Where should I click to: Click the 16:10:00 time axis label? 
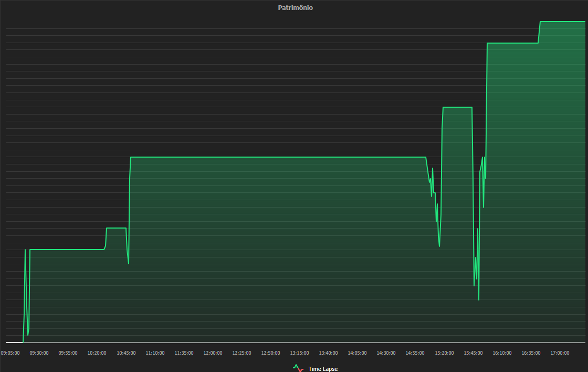(x=502, y=353)
